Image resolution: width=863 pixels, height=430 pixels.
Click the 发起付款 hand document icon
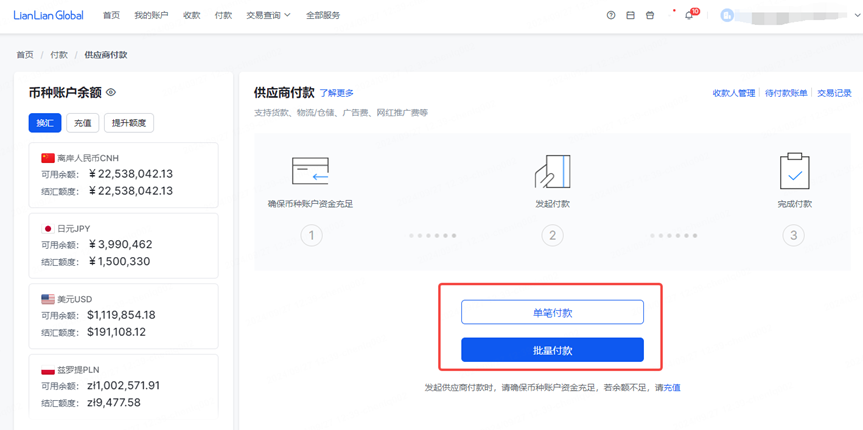click(552, 171)
